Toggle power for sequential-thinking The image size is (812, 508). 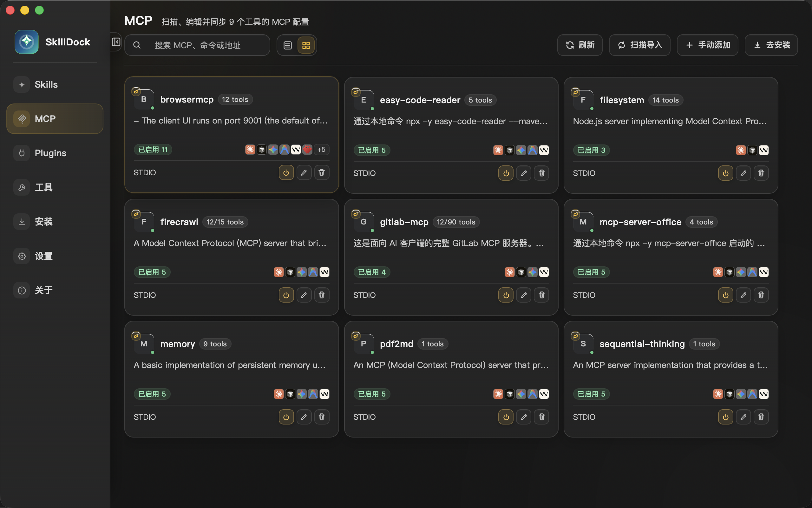point(725,417)
